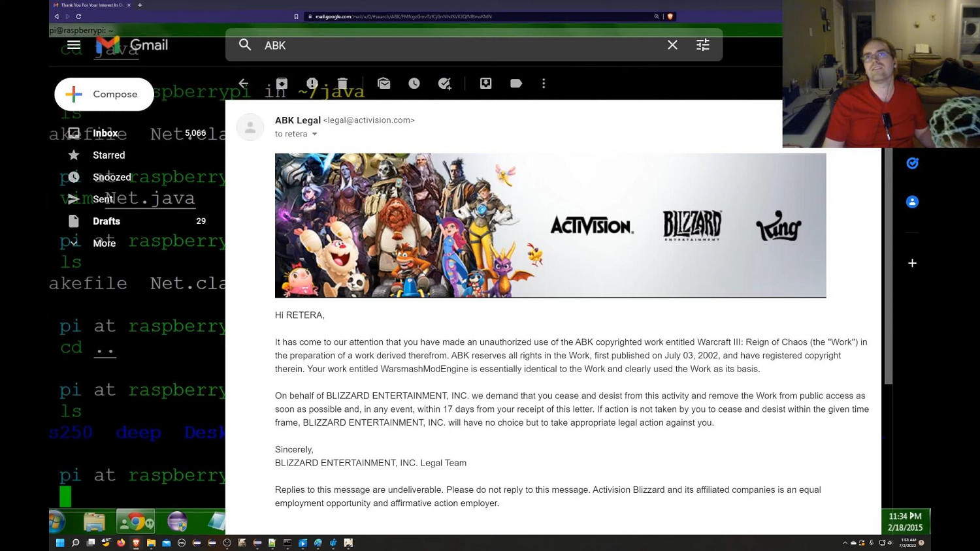The width and height of the screenshot is (980, 551).
Task: Add email to Tasks
Action: point(445,84)
